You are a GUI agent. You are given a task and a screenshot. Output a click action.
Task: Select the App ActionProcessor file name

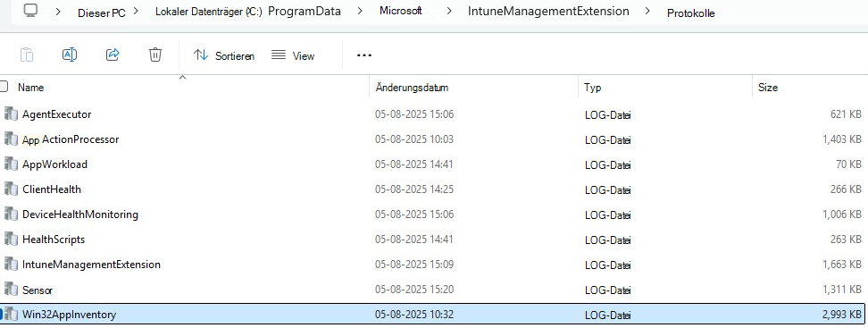tap(71, 139)
